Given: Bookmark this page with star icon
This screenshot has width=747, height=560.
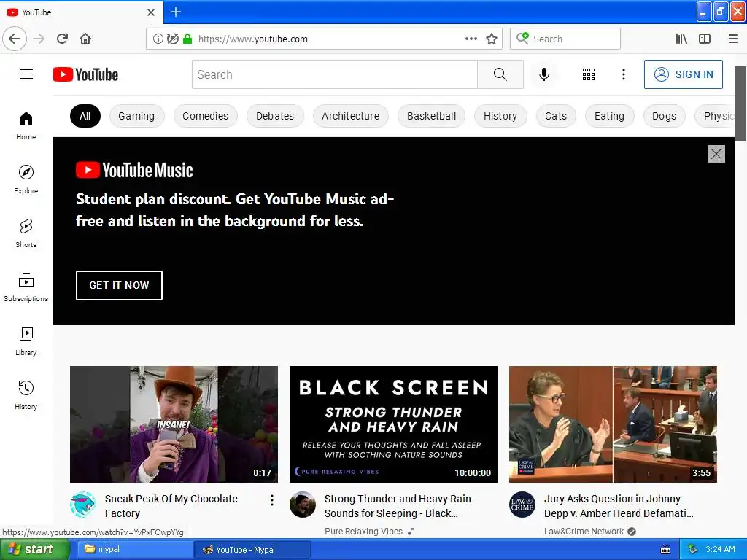Looking at the screenshot, I should click(x=492, y=39).
